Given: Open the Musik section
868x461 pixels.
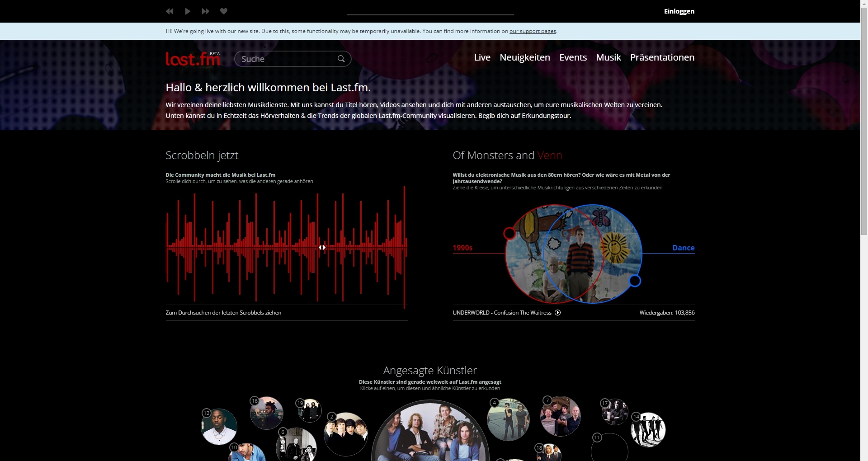Looking at the screenshot, I should (608, 57).
